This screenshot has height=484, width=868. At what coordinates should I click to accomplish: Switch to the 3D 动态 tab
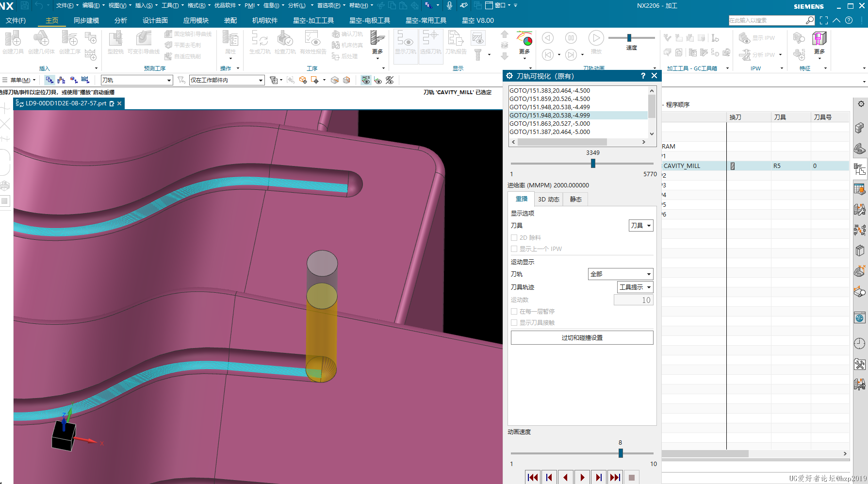(x=549, y=199)
